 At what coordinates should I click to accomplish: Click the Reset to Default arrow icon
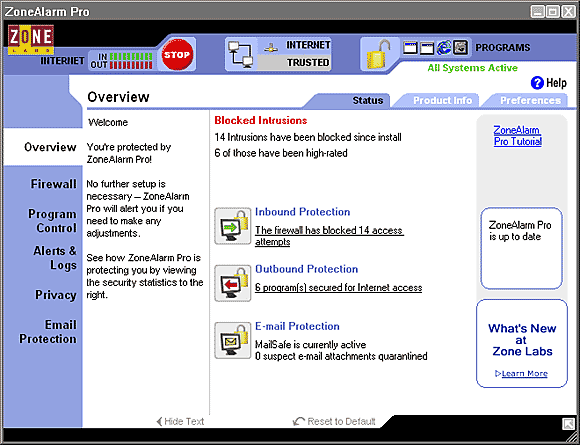pos(299,421)
